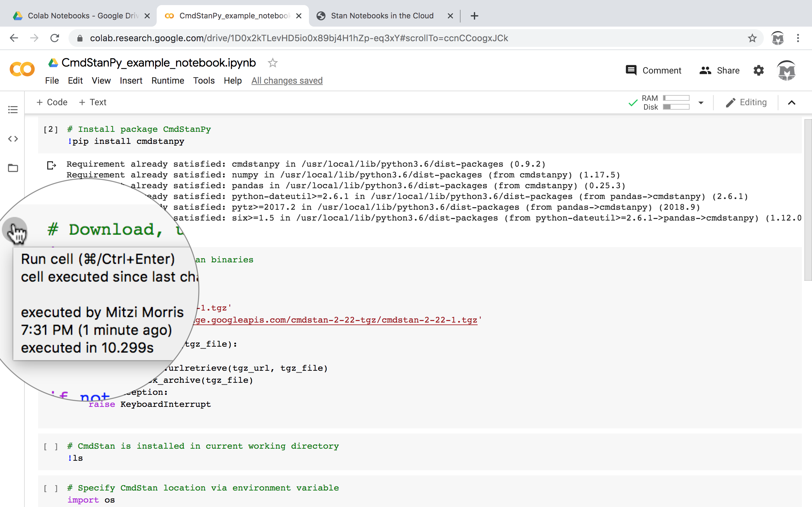The height and width of the screenshot is (507, 812).
Task: Run the !ls cell via its empty brackets
Action: click(x=51, y=447)
